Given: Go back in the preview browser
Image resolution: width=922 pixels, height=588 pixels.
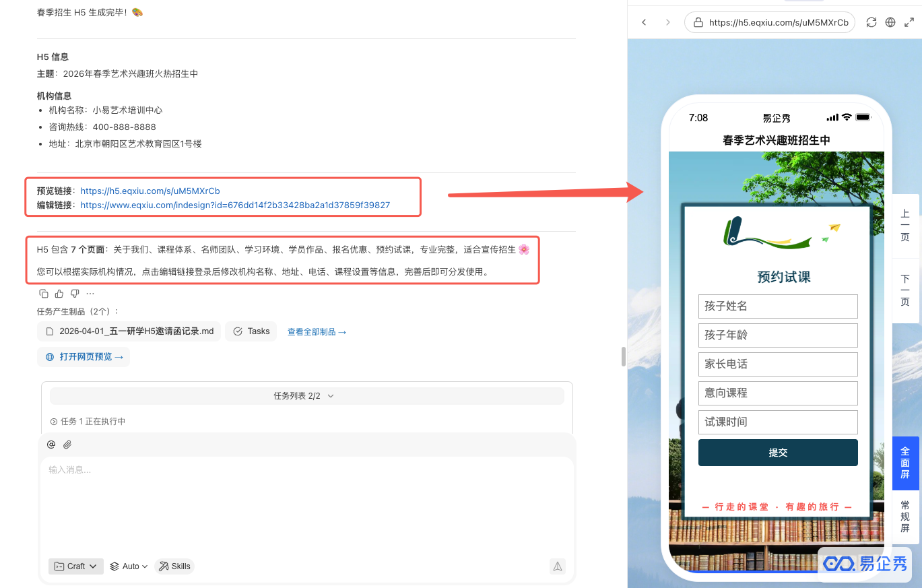Looking at the screenshot, I should pos(644,22).
